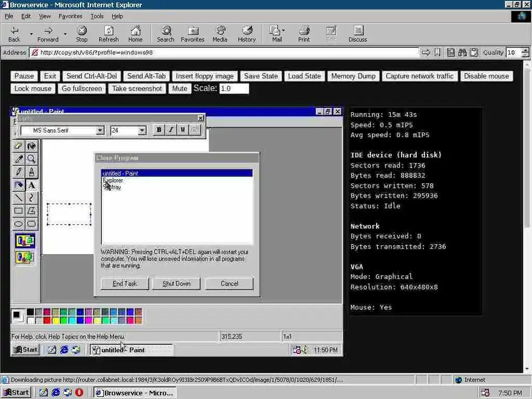The width and height of the screenshot is (532, 399).
Task: Pick the Color eyedropper tool
Action: (18, 159)
